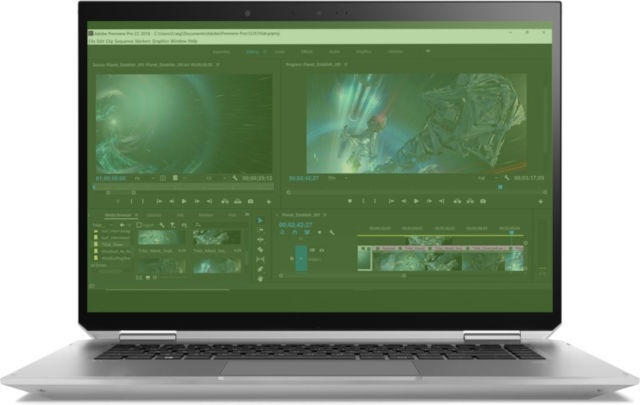Open the Source monitor zoom Fit dropdown
The image size is (640, 405).
[144, 178]
